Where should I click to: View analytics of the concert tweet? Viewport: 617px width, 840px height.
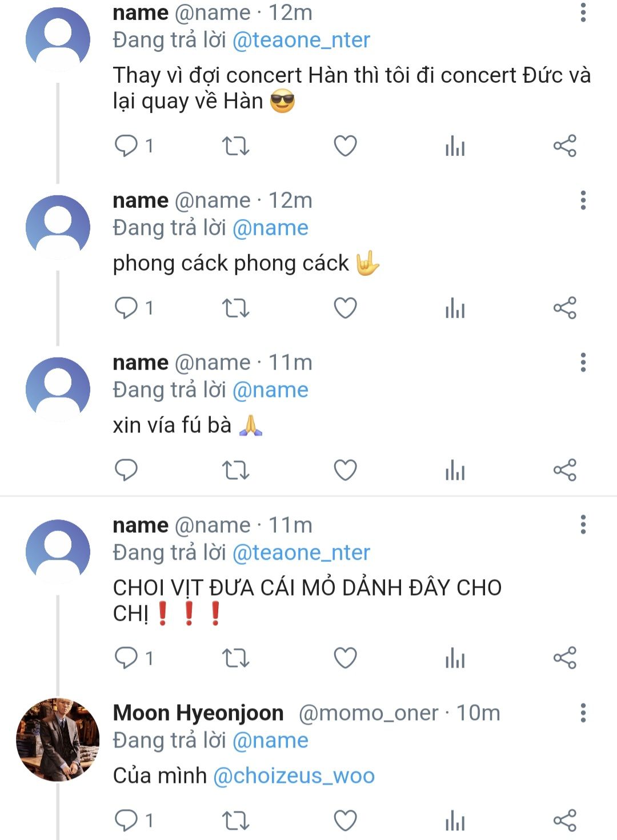pyautogui.click(x=455, y=146)
